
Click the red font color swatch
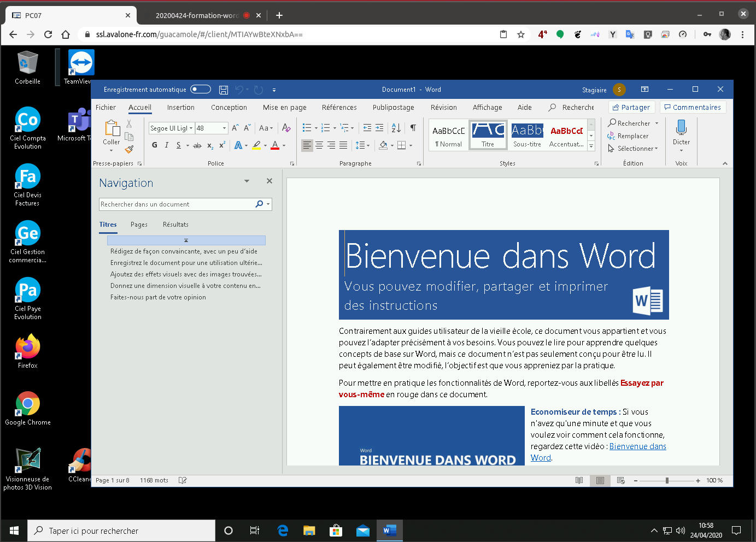[x=275, y=145]
